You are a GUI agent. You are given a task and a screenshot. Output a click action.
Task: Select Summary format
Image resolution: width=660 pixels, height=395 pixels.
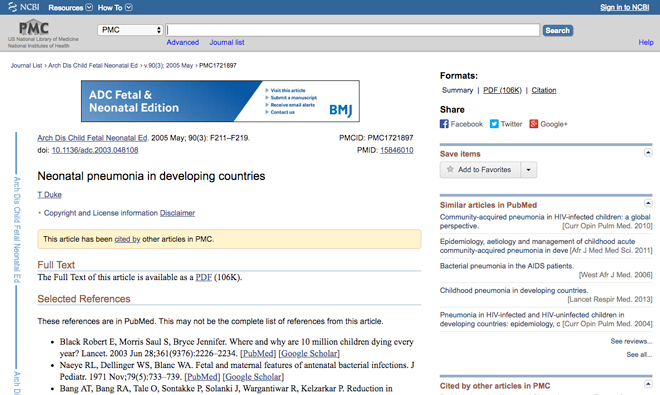[x=458, y=90]
